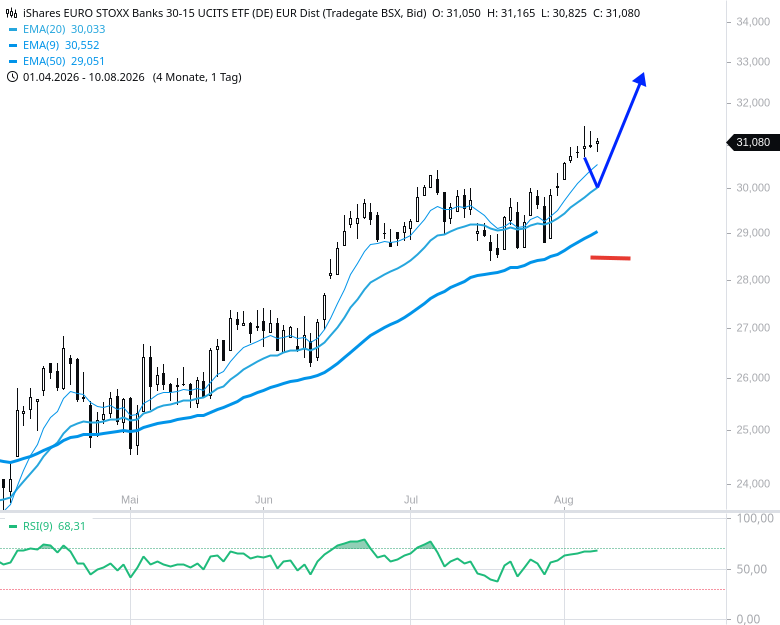Click the 26,000 price axis label
Screen dimensions: 780x625
[x=753, y=378]
